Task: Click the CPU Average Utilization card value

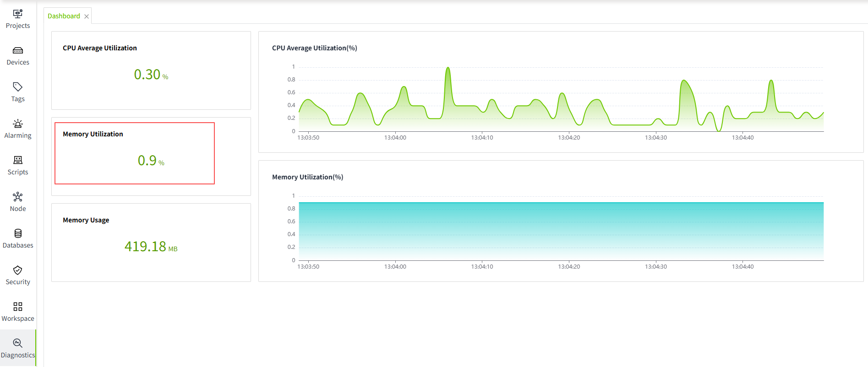Action: (x=151, y=75)
